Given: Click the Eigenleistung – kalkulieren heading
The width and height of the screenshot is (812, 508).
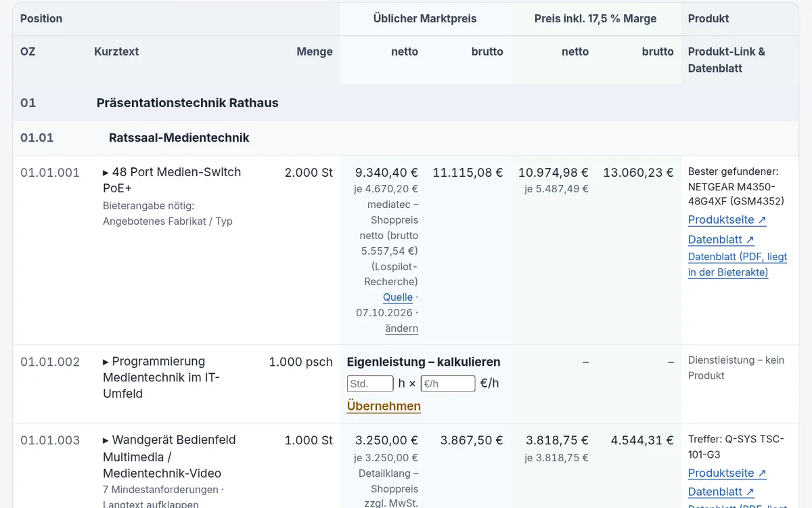Looking at the screenshot, I should pyautogui.click(x=424, y=362).
